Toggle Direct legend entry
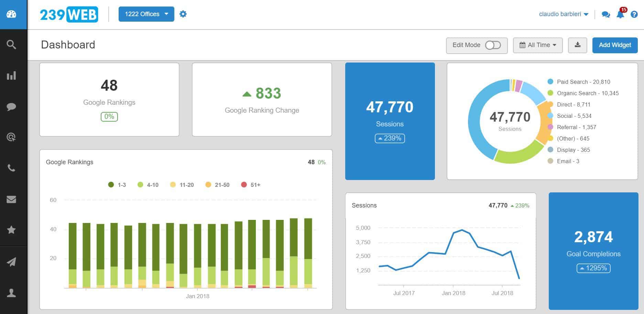The image size is (644, 314). click(569, 104)
